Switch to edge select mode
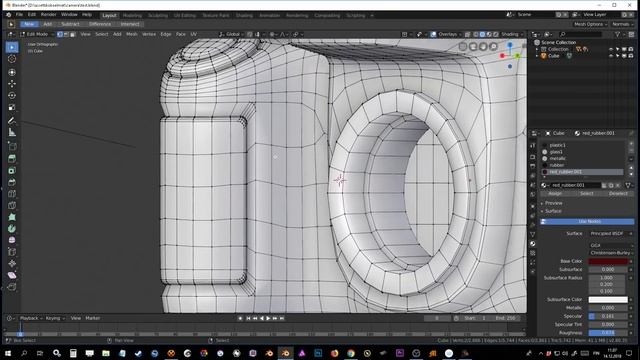The height and width of the screenshot is (360, 640). tap(66, 34)
